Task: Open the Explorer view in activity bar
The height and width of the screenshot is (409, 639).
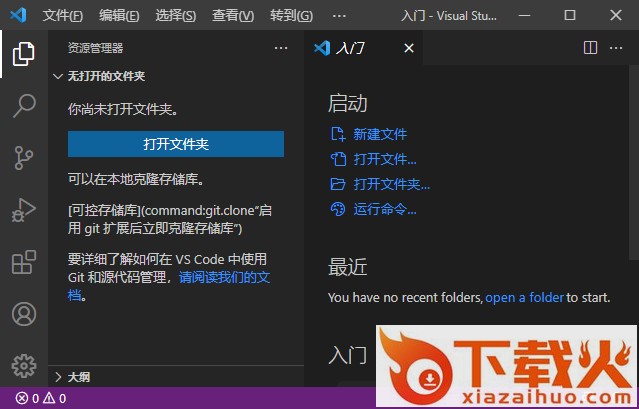Action: [x=24, y=54]
